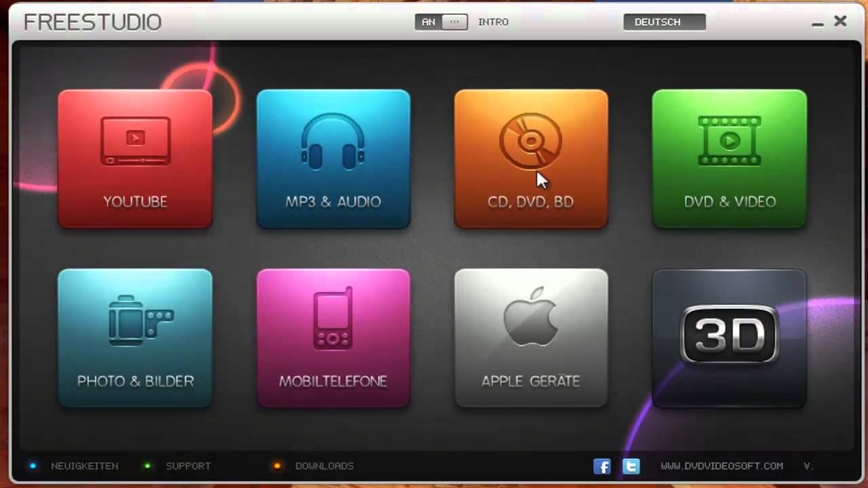Open the DEUTSCH language selector
This screenshot has width=868, height=488.
[665, 22]
